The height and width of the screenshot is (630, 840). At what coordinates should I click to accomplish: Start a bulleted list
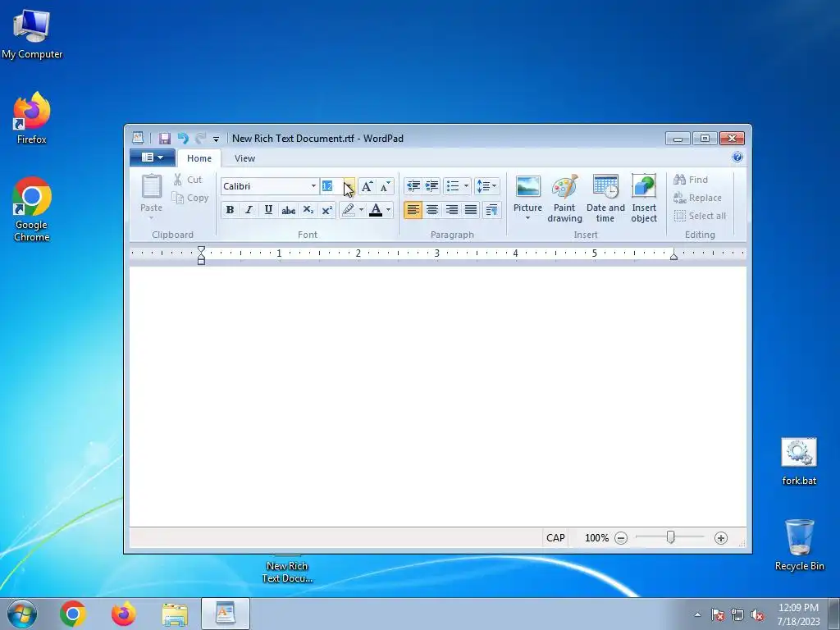(453, 186)
